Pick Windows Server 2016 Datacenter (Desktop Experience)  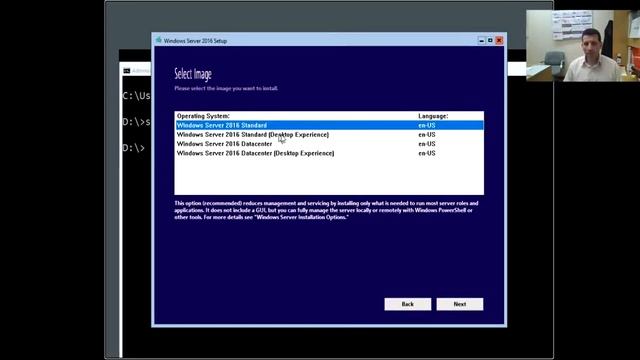coord(329,153)
